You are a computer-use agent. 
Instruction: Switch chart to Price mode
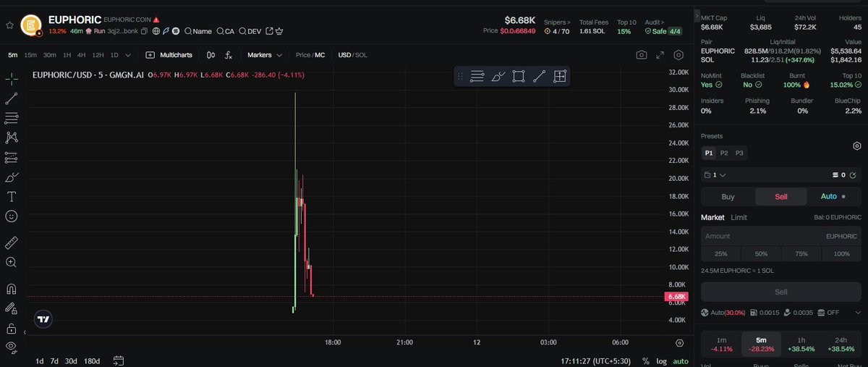(303, 55)
